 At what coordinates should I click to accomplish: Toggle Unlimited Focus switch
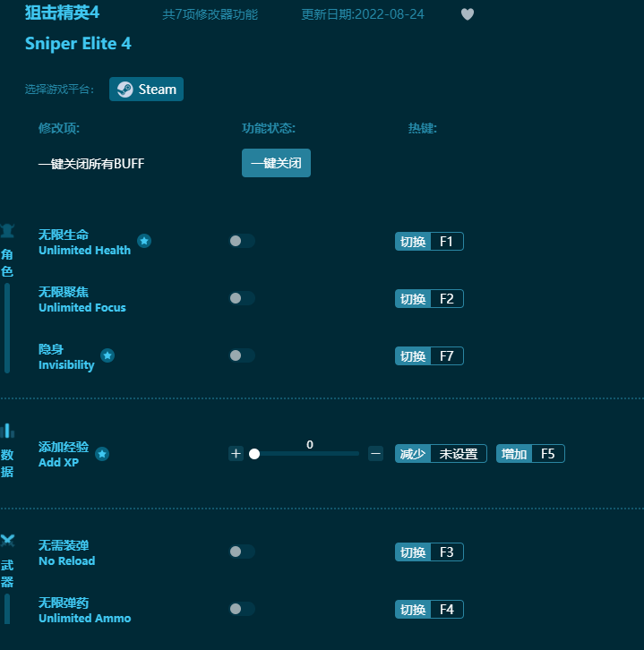tap(242, 298)
